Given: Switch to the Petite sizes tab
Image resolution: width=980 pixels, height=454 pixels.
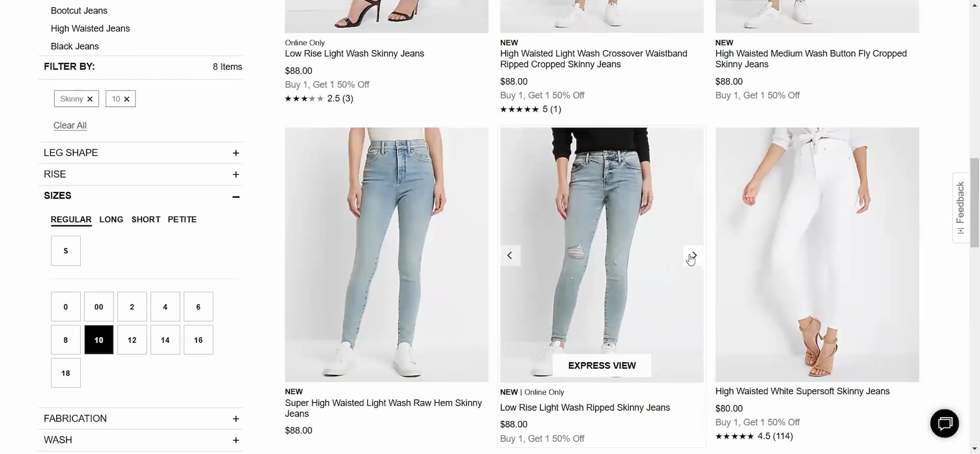Looking at the screenshot, I should pyautogui.click(x=182, y=219).
